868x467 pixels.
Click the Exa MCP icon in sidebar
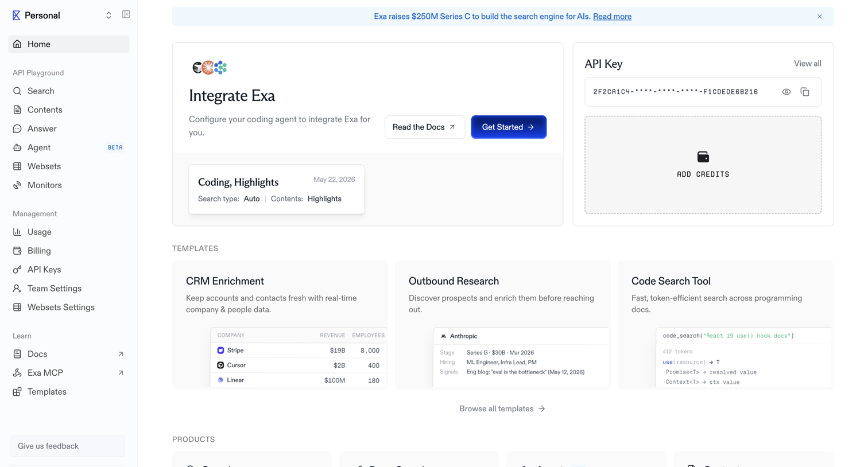(17, 373)
